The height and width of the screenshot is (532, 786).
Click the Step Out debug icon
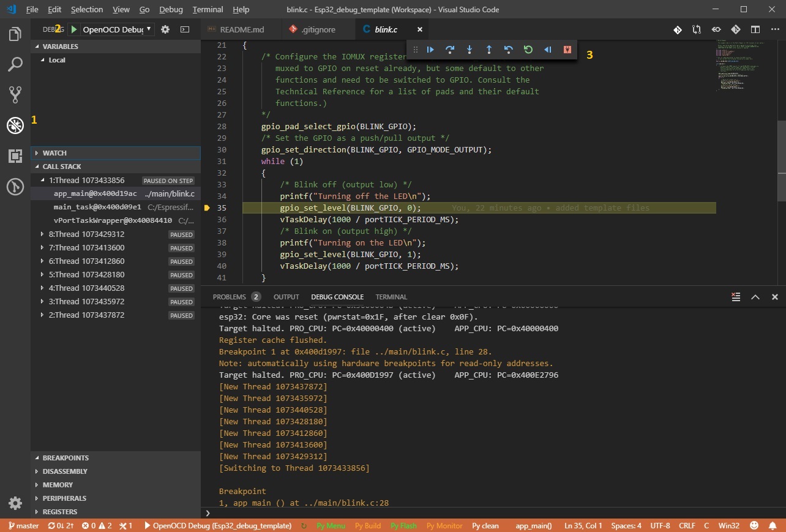click(489, 50)
